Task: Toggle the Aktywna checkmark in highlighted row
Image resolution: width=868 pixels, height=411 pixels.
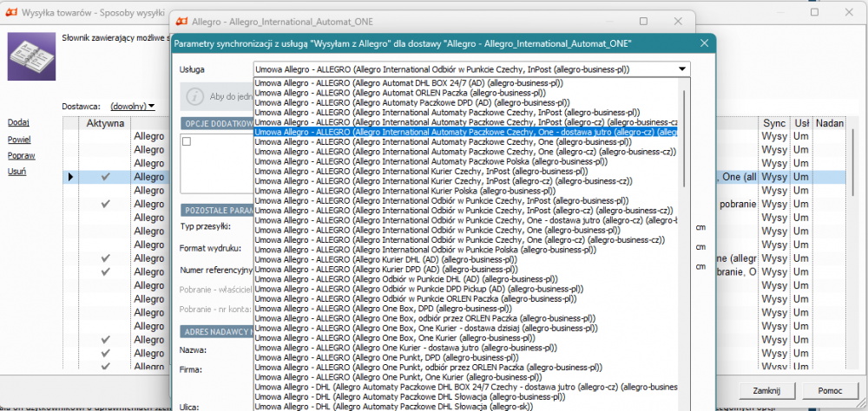Action: (106, 177)
